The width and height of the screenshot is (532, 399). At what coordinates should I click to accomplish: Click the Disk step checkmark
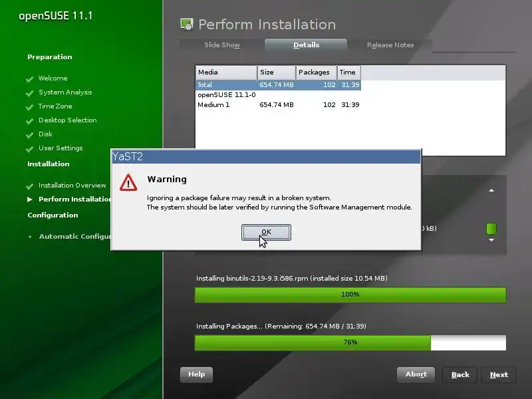click(x=29, y=135)
